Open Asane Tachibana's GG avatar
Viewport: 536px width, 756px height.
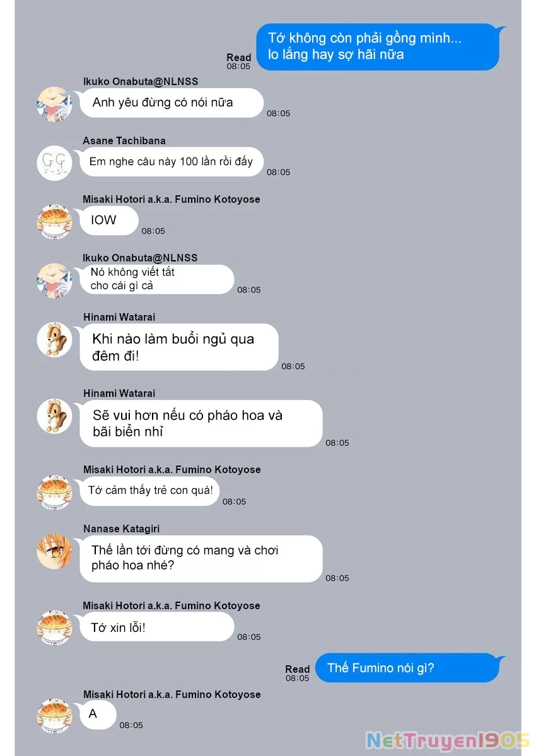coord(54,163)
